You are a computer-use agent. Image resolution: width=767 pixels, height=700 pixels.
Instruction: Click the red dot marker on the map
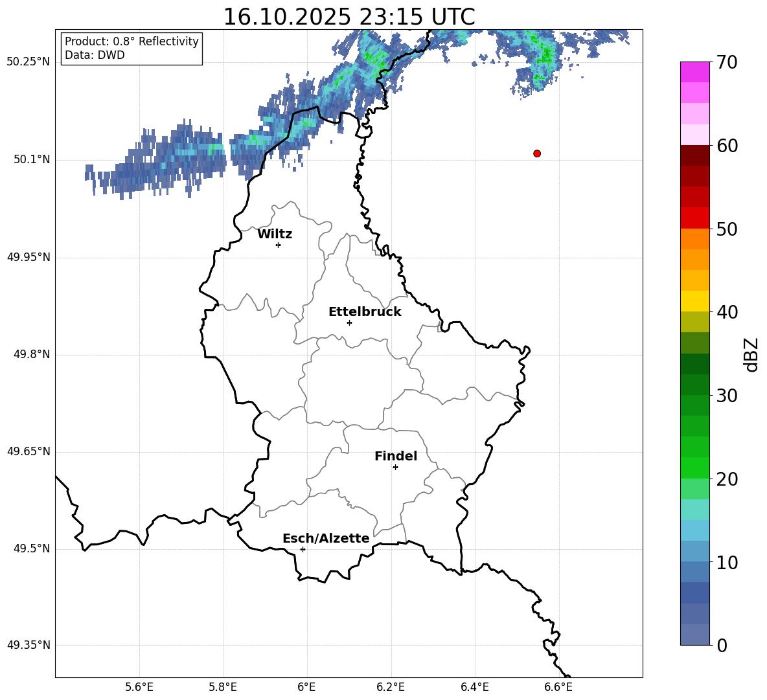click(x=537, y=153)
